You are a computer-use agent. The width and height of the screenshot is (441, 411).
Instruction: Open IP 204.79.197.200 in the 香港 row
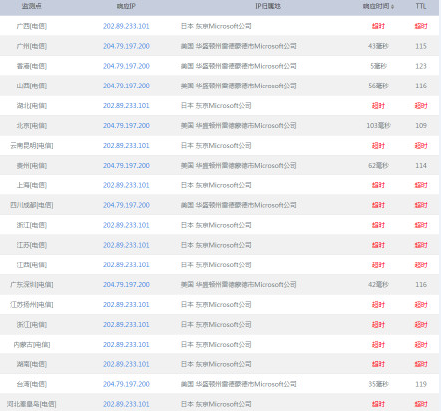[126, 66]
